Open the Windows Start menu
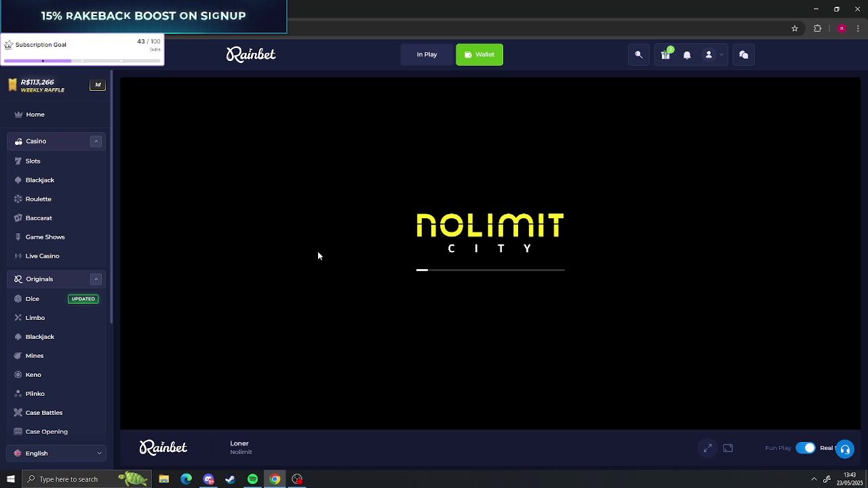868x488 pixels. 10,479
